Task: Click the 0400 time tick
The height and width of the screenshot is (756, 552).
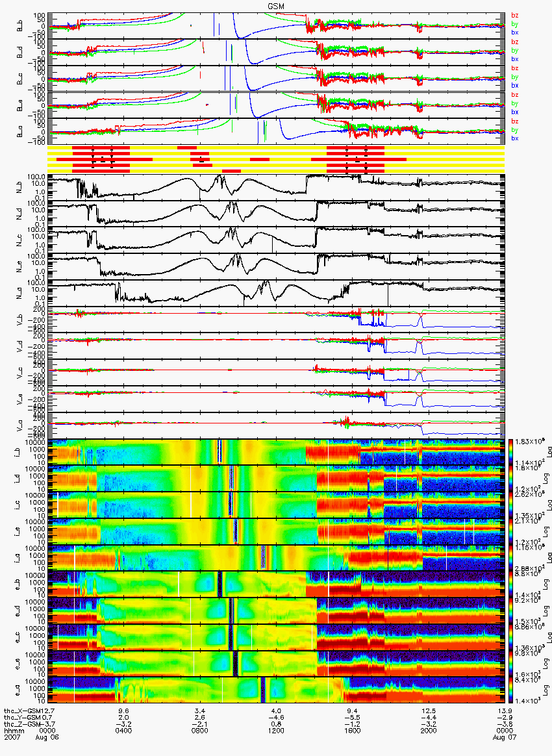Action: pyautogui.click(x=123, y=731)
